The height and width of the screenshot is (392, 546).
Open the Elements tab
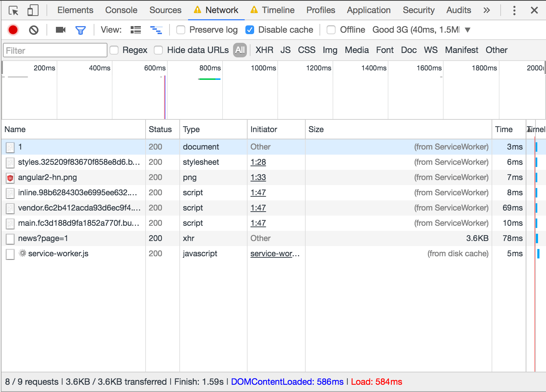[x=75, y=10]
